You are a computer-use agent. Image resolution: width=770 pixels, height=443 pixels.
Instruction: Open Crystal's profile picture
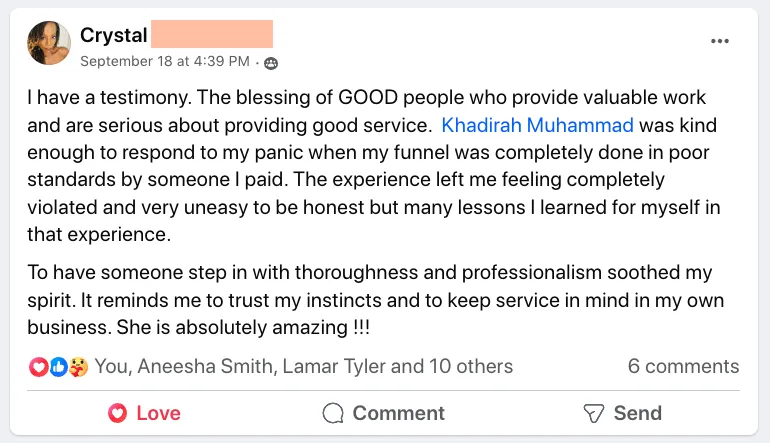[x=47, y=43]
